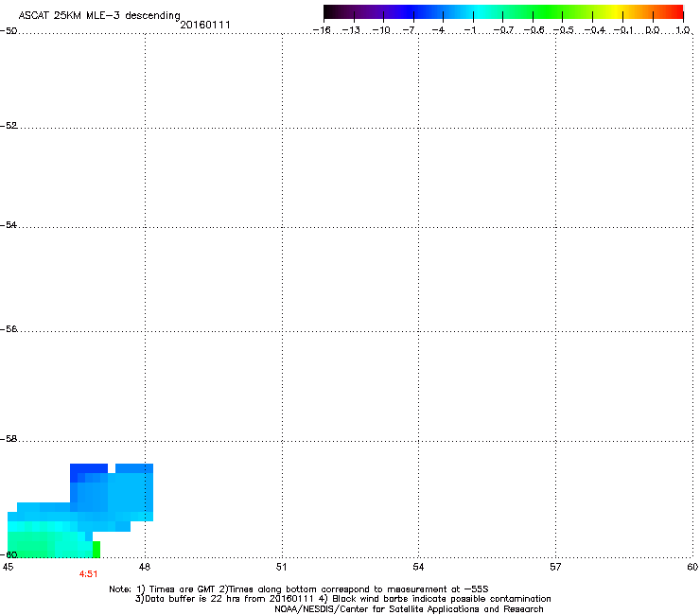Click the colorbar label -0.5
Viewport: 700px width, 615px height.
[563, 30]
